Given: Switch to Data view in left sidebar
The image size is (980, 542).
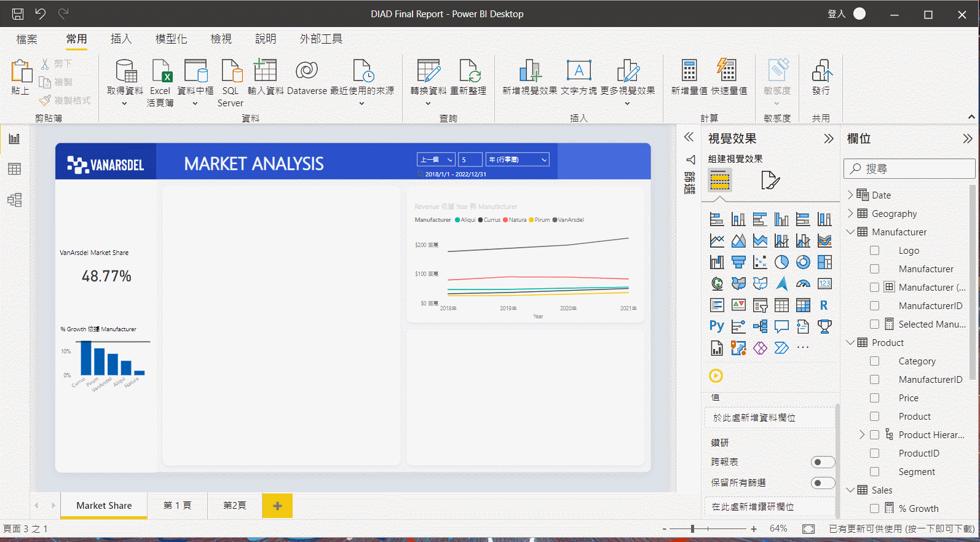Looking at the screenshot, I should (15, 169).
